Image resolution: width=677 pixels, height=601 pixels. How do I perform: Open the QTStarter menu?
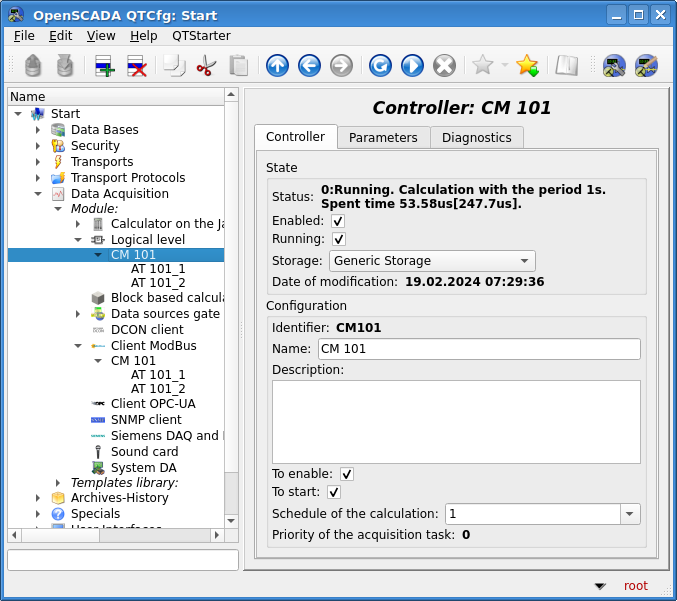201,35
